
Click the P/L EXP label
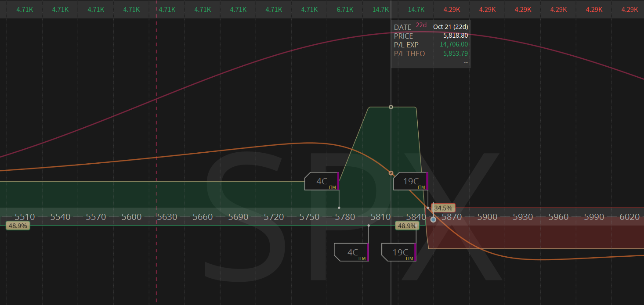pos(406,45)
